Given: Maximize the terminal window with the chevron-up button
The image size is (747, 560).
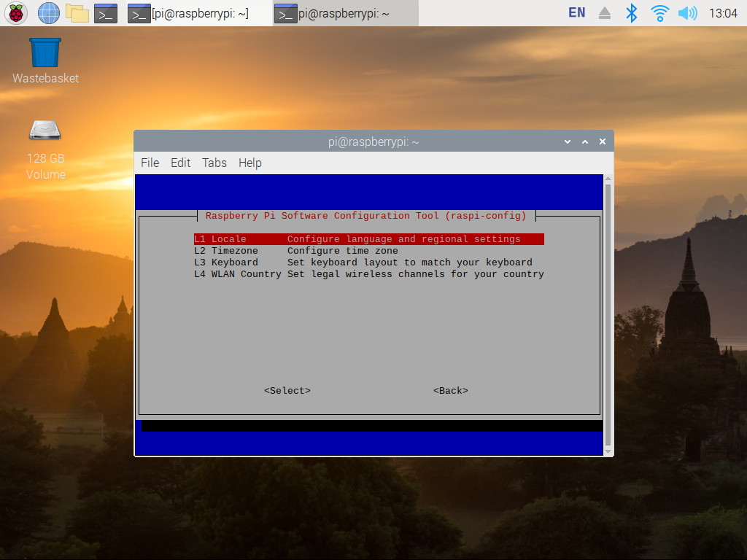Looking at the screenshot, I should [x=585, y=142].
